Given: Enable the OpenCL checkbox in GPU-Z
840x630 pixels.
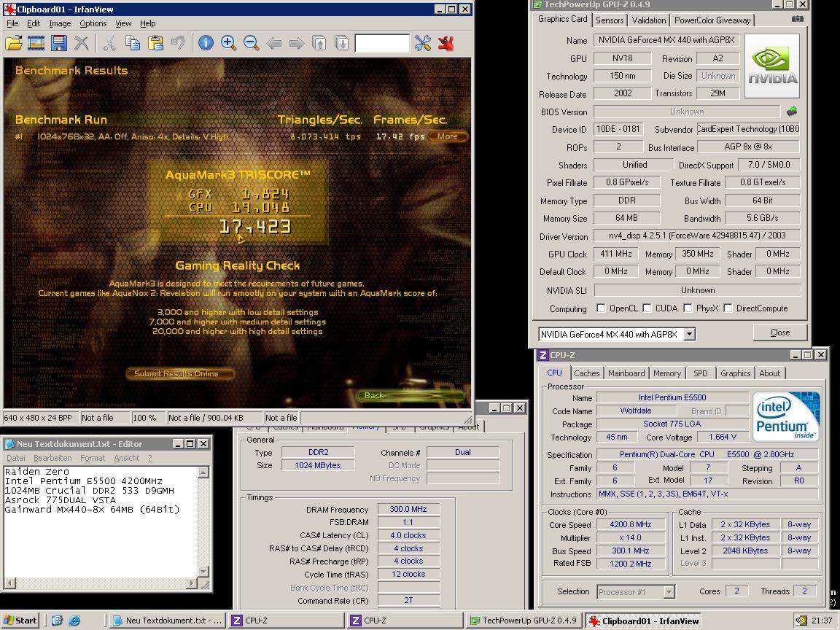Looking at the screenshot, I should click(601, 308).
